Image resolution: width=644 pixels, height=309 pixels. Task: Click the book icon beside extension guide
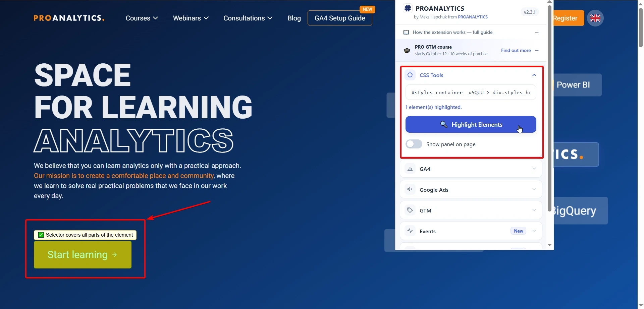[x=406, y=32]
